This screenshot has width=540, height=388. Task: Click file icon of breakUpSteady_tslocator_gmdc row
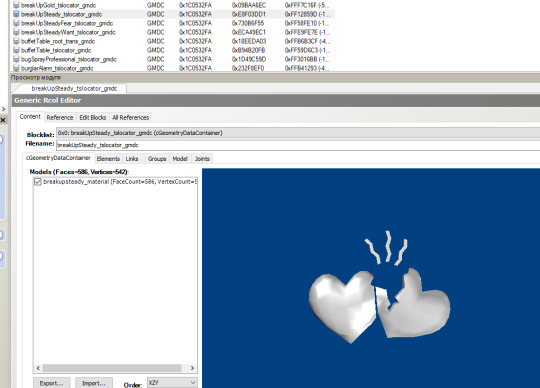pos(16,14)
